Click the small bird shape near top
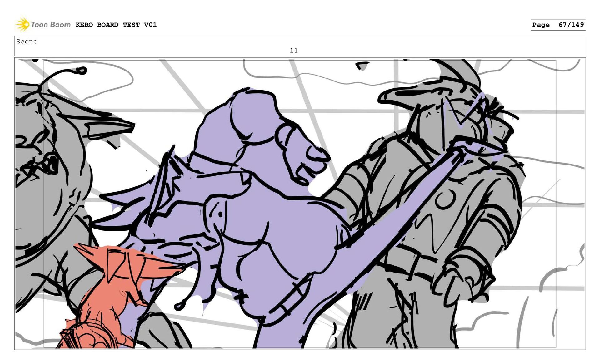600x364 pixels. 362,66
